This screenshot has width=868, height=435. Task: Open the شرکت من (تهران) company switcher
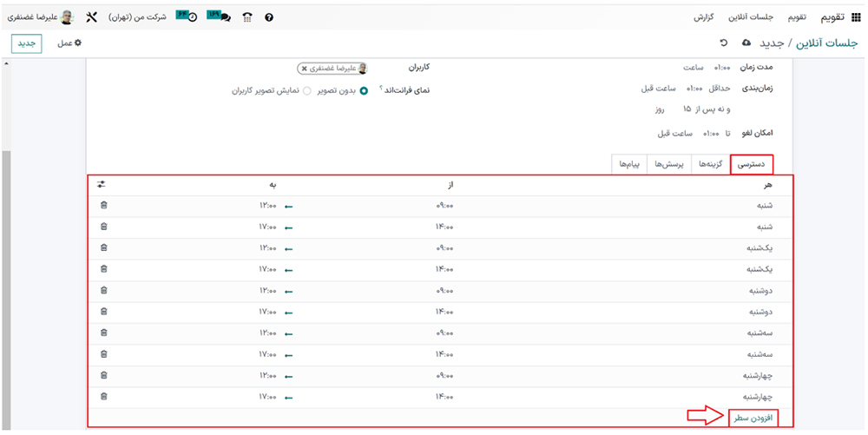(137, 17)
